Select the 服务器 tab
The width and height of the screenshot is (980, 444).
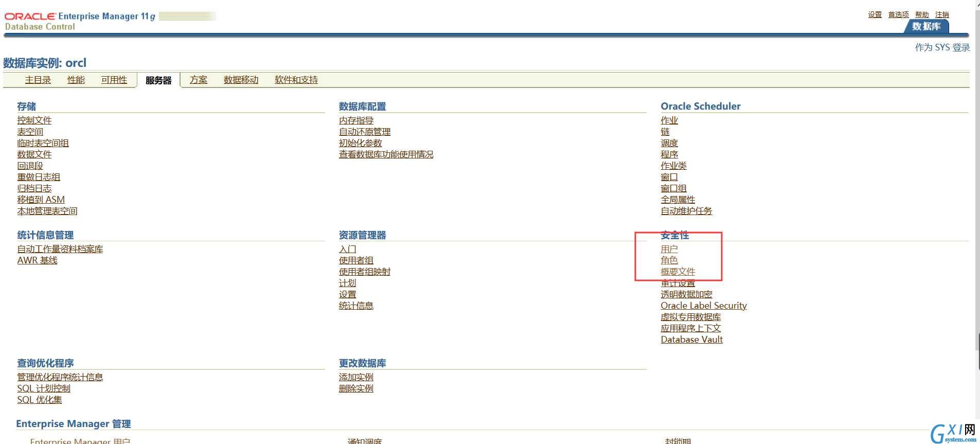158,80
